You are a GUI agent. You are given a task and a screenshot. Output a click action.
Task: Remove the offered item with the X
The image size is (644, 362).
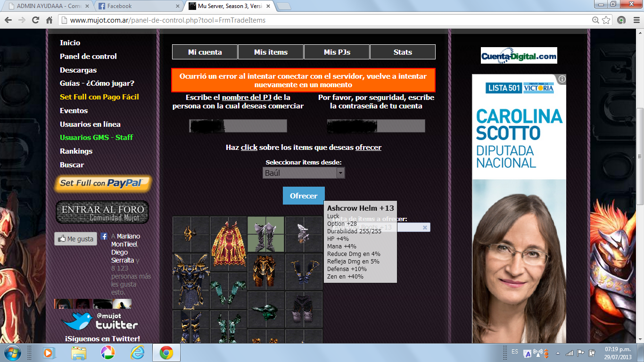coord(424,227)
